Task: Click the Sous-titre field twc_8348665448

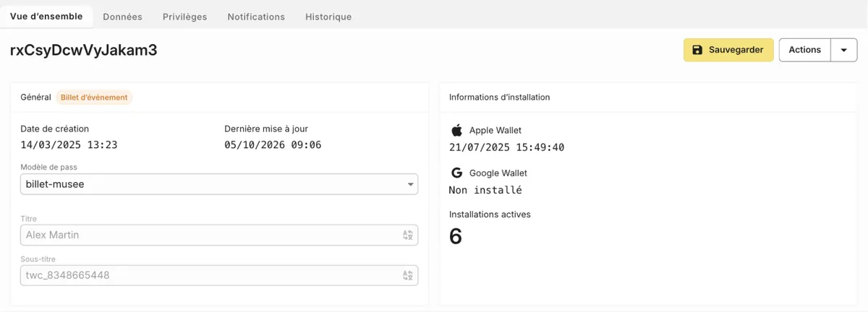Action: coord(219,275)
